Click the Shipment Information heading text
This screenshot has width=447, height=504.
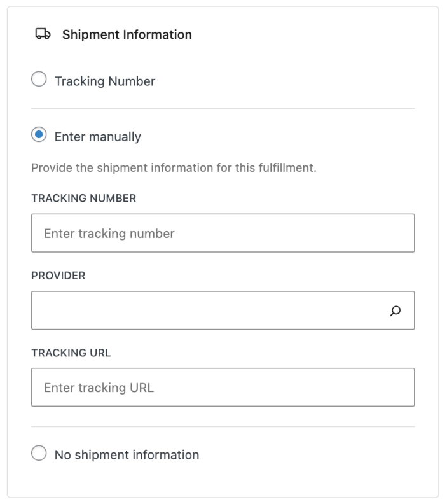(x=127, y=34)
